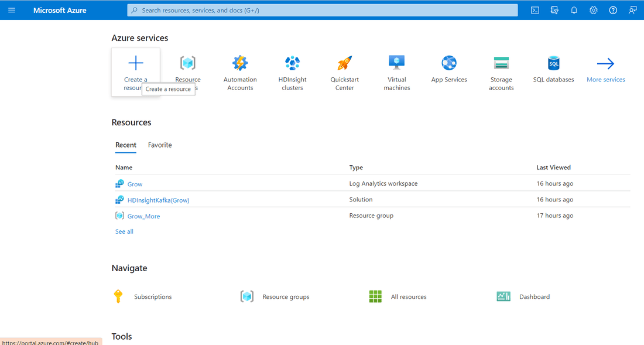Image resolution: width=644 pixels, height=345 pixels.
Task: Open the Grow_More resource link
Action: tap(143, 216)
